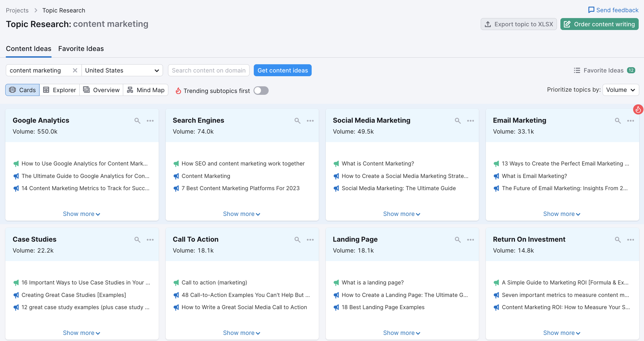Open the Prioritize topics by Volume dropdown
This screenshot has width=644, height=341.
coord(620,90)
